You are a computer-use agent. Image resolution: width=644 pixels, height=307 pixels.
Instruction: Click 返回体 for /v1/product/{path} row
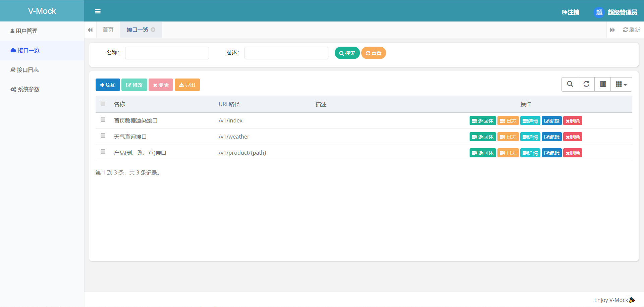pos(483,153)
